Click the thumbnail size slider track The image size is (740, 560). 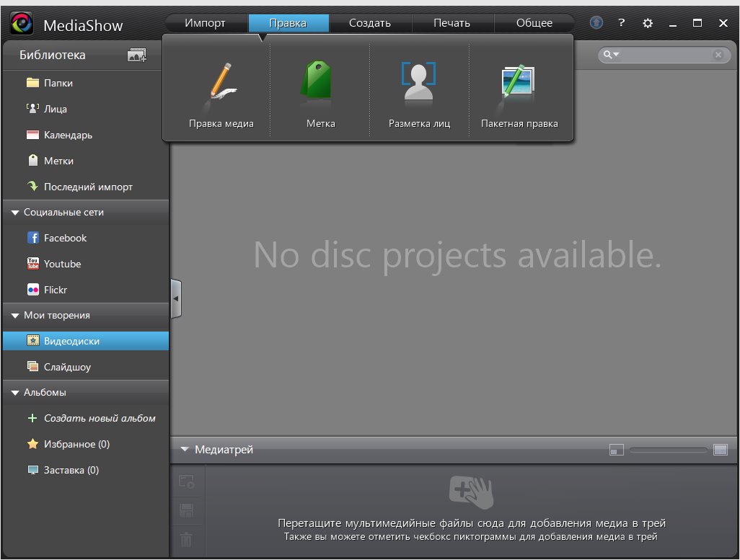(x=668, y=450)
